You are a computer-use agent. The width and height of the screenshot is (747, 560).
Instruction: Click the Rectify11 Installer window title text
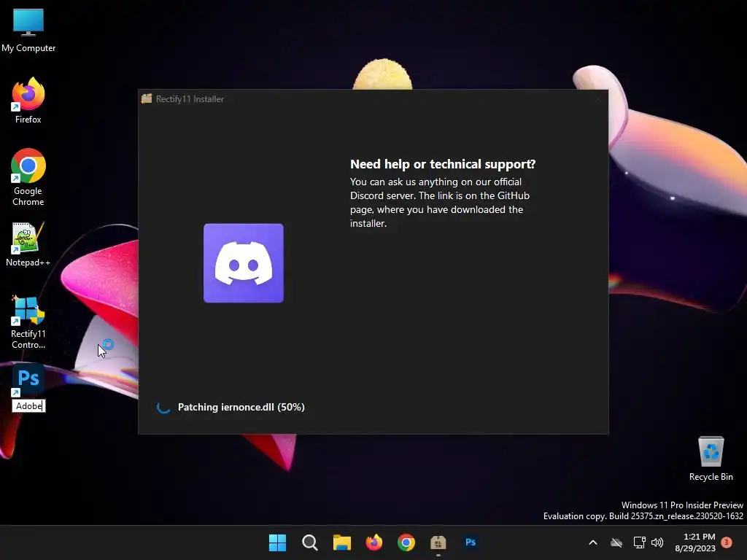click(190, 99)
